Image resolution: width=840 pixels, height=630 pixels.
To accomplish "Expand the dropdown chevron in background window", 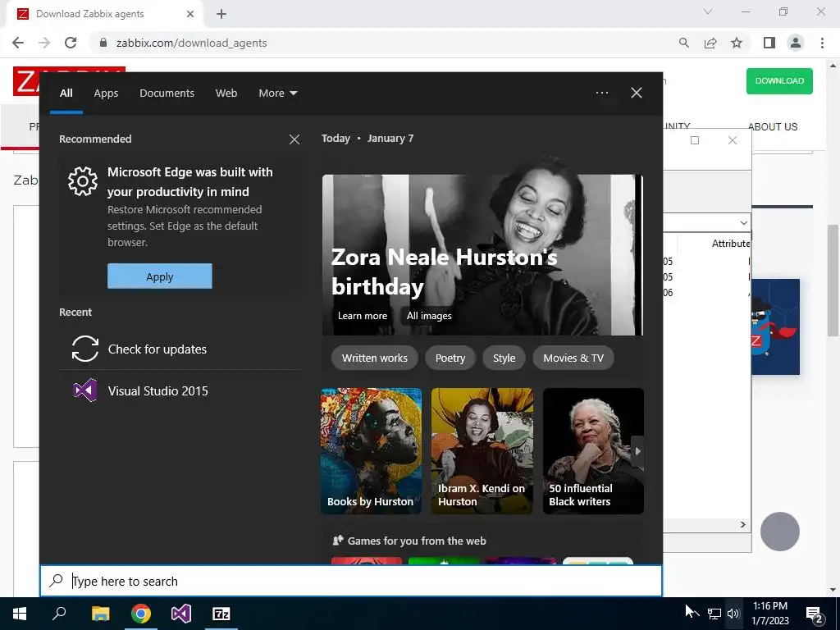I will (x=743, y=222).
